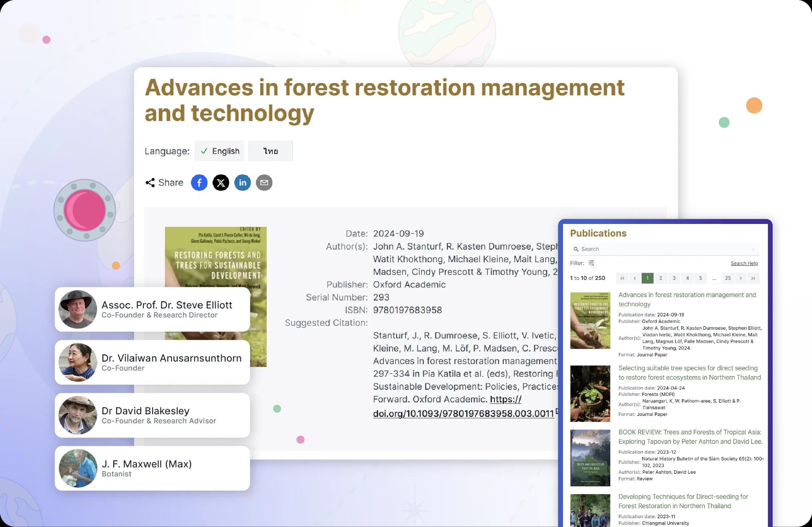
Task: Go to the last page with double-arrow
Action: (x=753, y=278)
